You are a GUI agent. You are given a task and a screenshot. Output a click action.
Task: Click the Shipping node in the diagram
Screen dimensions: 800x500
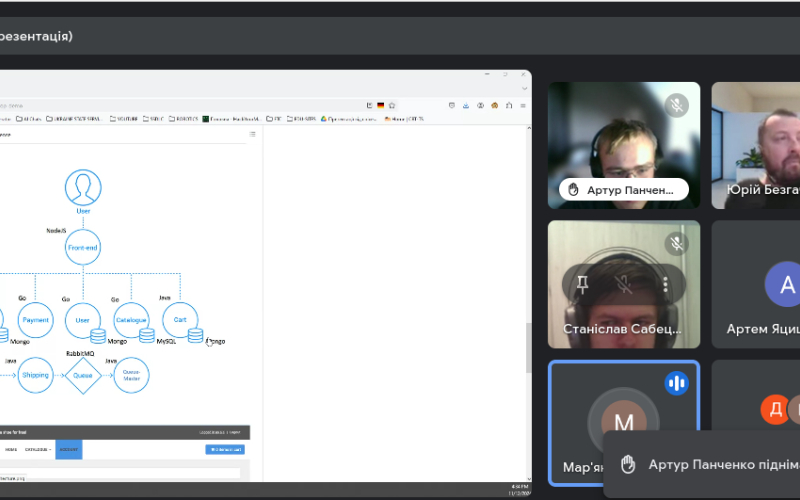36,375
